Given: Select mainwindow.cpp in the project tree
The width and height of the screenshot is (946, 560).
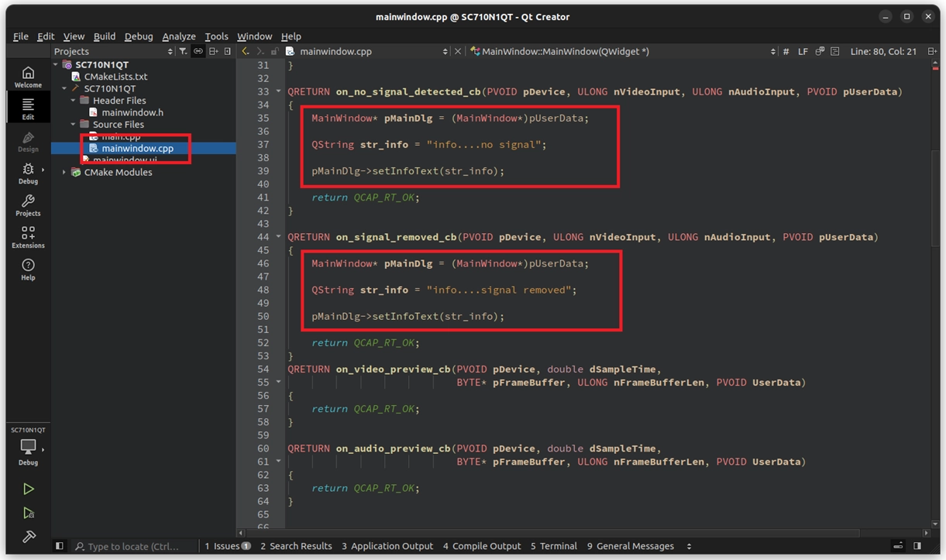Looking at the screenshot, I should pos(138,148).
